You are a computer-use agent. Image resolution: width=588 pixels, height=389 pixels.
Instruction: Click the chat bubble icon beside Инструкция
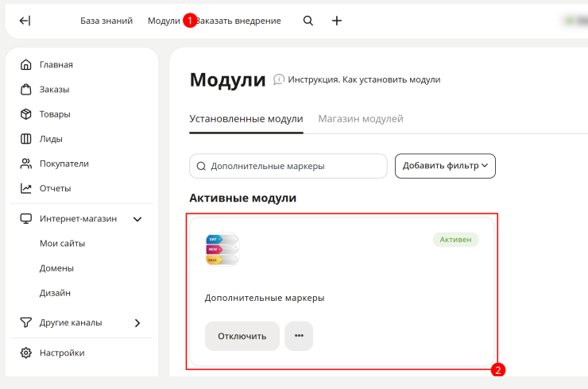pos(279,79)
